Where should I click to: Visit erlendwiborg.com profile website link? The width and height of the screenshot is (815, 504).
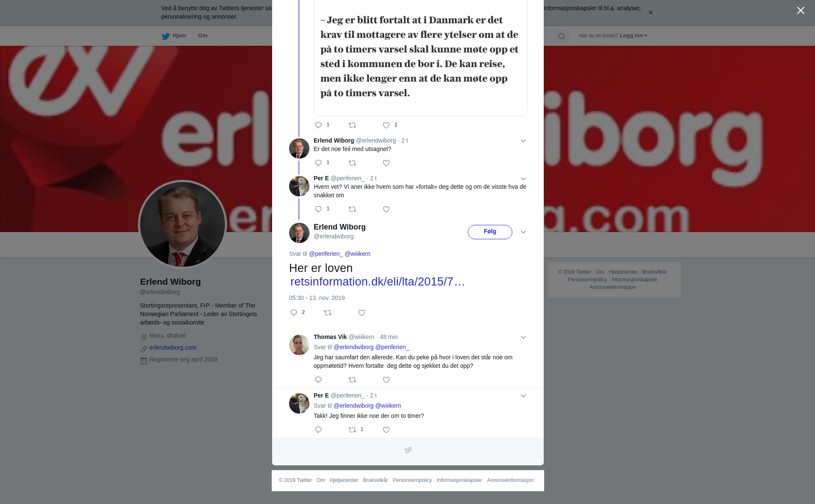pos(173,347)
